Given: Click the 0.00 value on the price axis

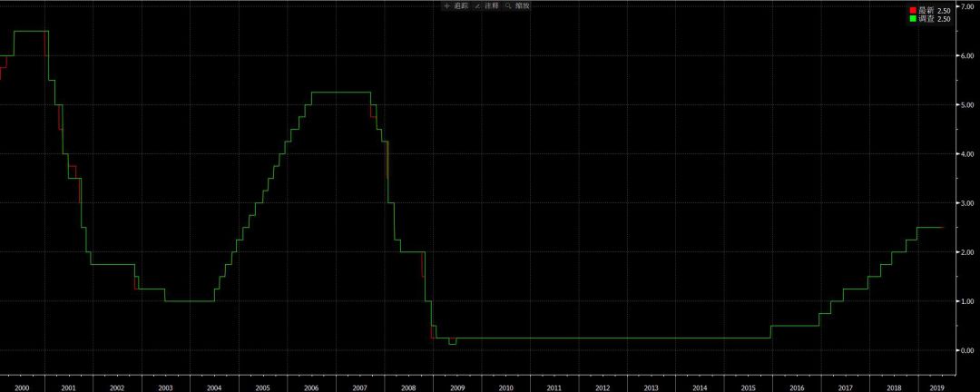Looking at the screenshot, I should click(x=966, y=350).
